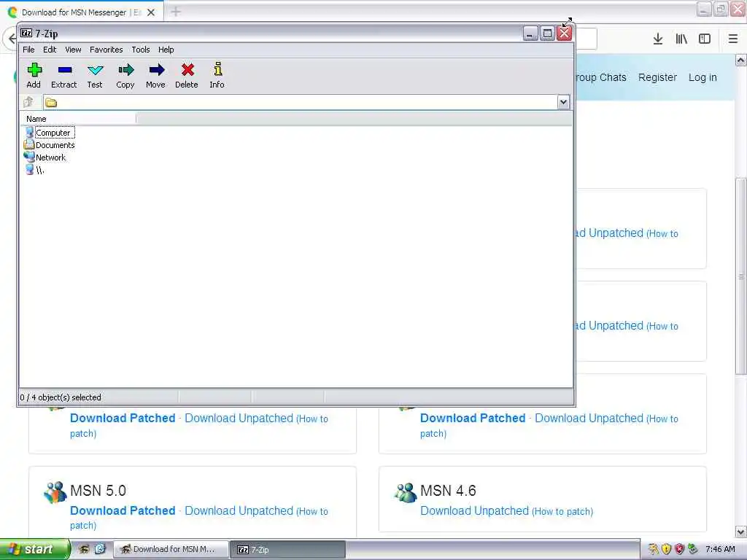Switch to the Download for MSN taskbar button
This screenshot has height=560, width=747.
[x=171, y=549]
